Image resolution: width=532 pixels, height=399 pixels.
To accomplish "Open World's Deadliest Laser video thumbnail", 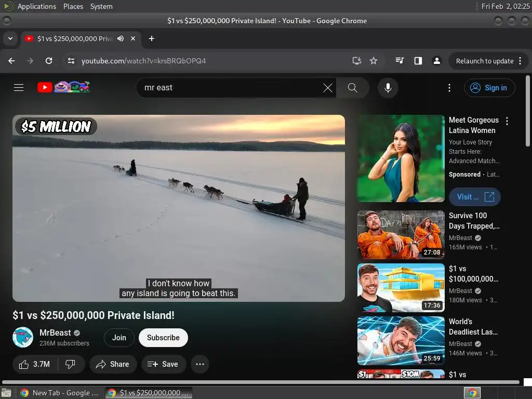I will point(401,341).
